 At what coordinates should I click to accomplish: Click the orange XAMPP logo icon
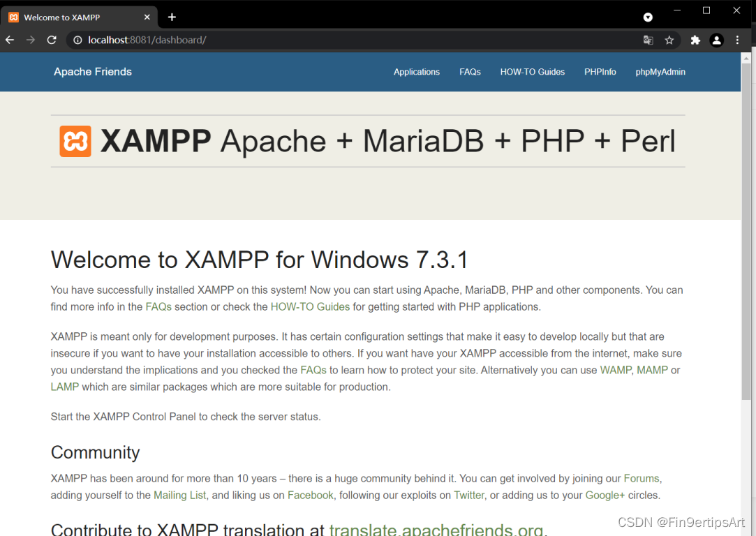75,141
